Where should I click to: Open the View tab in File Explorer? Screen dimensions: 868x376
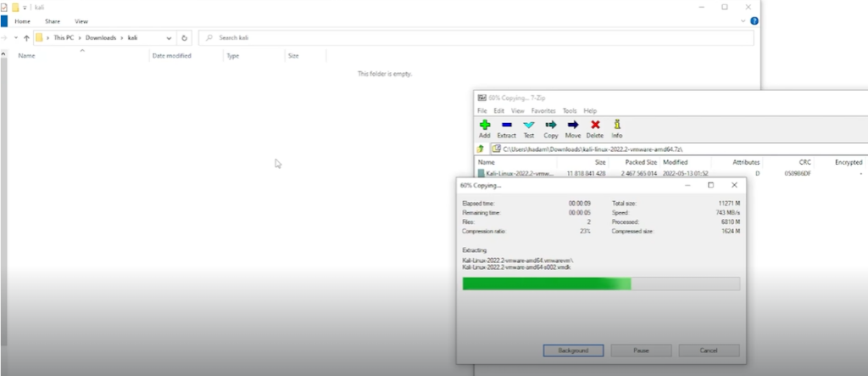[x=81, y=21]
